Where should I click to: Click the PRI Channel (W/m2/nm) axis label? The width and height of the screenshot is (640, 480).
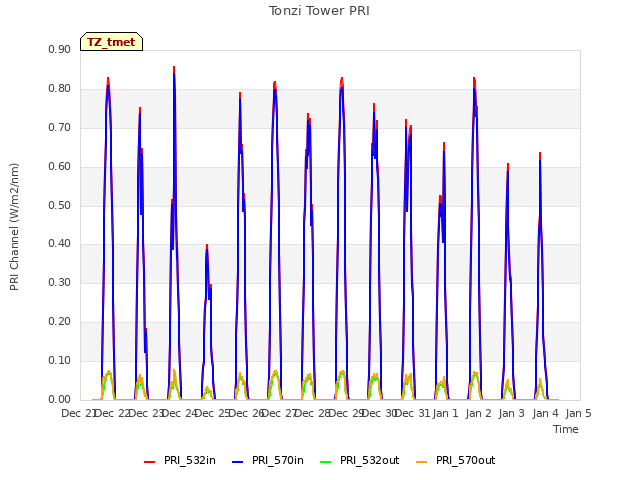[x=14, y=227]
